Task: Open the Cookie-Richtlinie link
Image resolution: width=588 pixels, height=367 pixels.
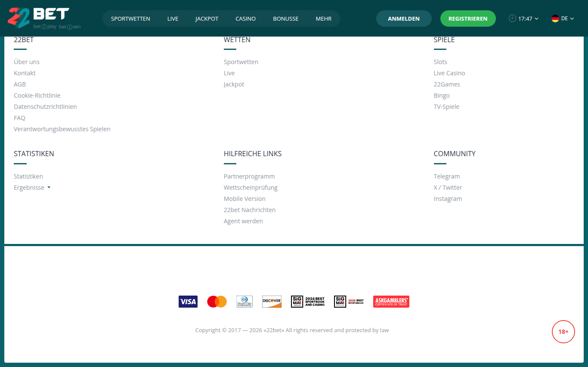Action: pyautogui.click(x=37, y=96)
